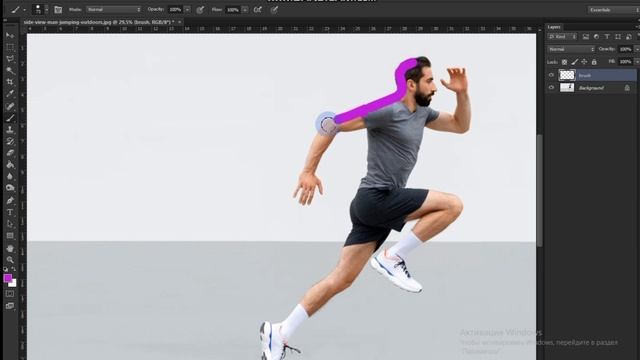Hide the Brush layer
Screen dimensions: 640x360
551,75
